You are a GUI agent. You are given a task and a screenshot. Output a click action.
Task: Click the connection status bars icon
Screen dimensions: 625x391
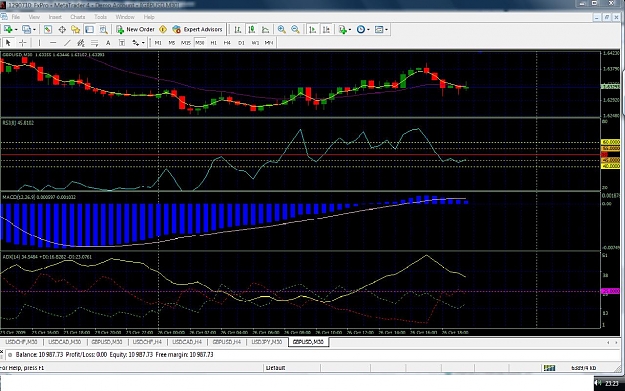549,368
